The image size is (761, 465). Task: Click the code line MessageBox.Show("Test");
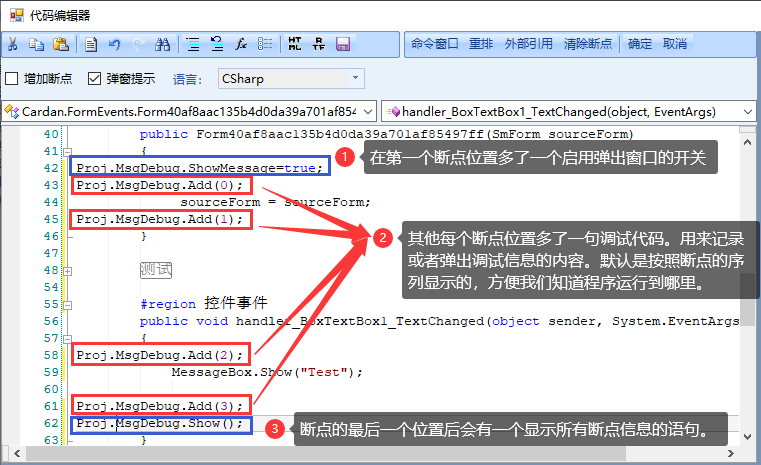[267, 372]
